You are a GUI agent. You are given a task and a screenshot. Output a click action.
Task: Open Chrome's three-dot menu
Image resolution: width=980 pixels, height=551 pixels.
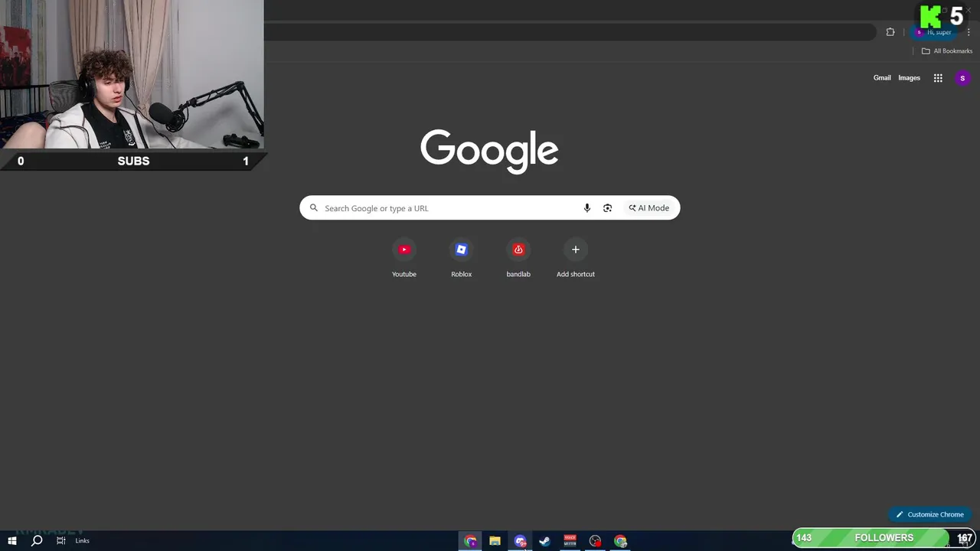969,32
